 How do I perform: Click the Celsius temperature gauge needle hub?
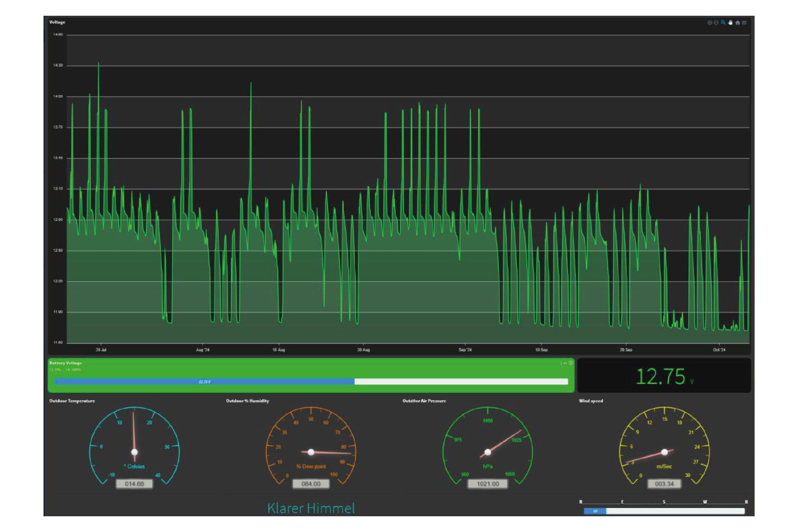tap(134, 452)
